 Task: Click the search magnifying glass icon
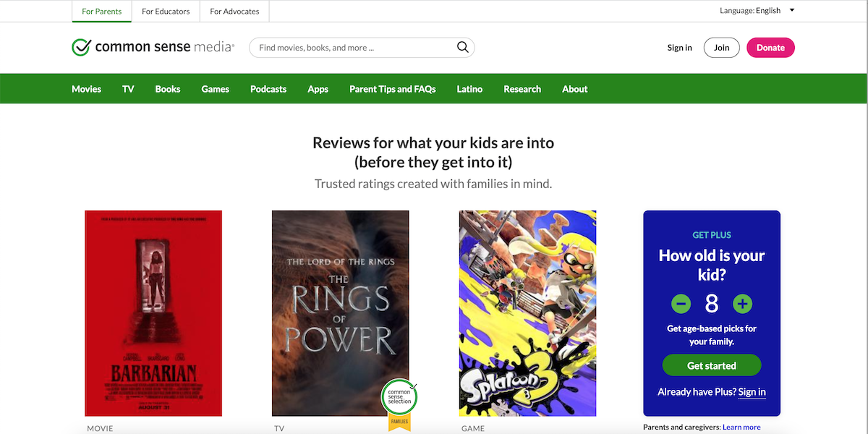coord(462,48)
